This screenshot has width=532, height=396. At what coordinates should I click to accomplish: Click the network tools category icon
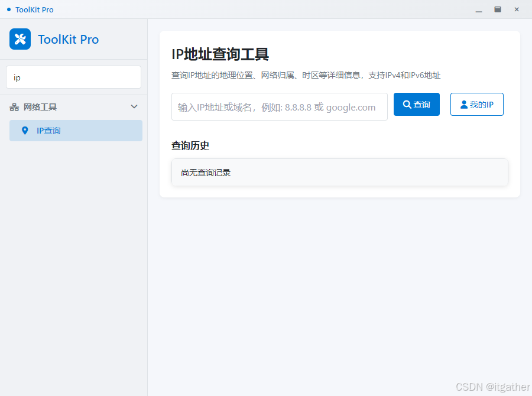coord(14,107)
